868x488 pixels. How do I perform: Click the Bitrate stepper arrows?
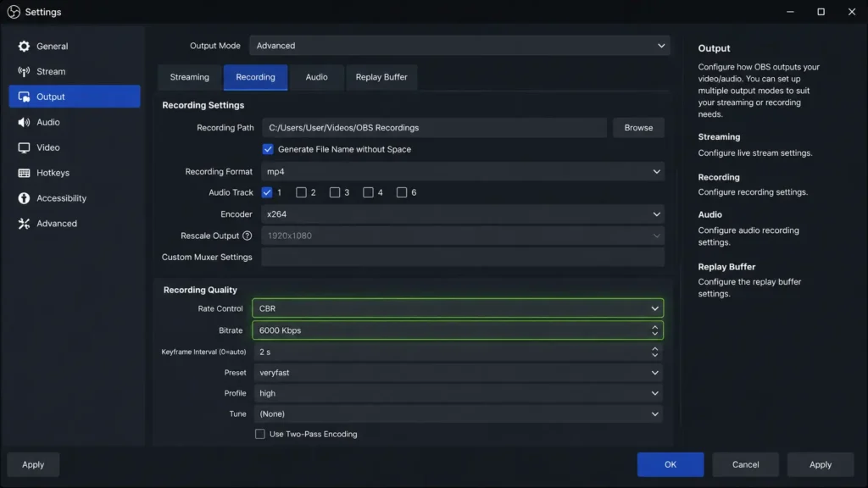click(x=655, y=330)
